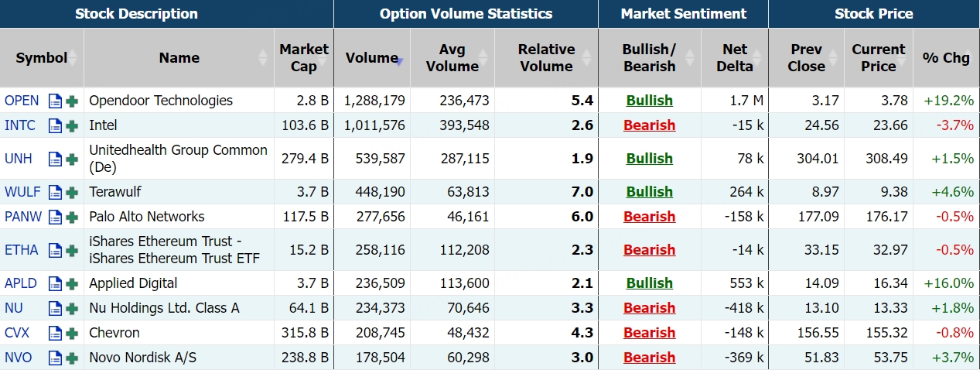Click the +19.2% change value

pyautogui.click(x=948, y=101)
